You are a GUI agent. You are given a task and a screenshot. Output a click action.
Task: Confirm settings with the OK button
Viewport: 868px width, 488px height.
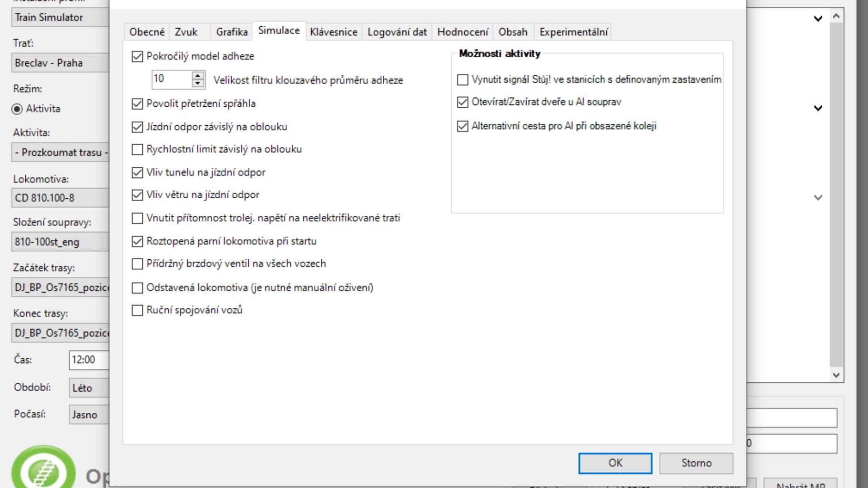[x=615, y=463]
